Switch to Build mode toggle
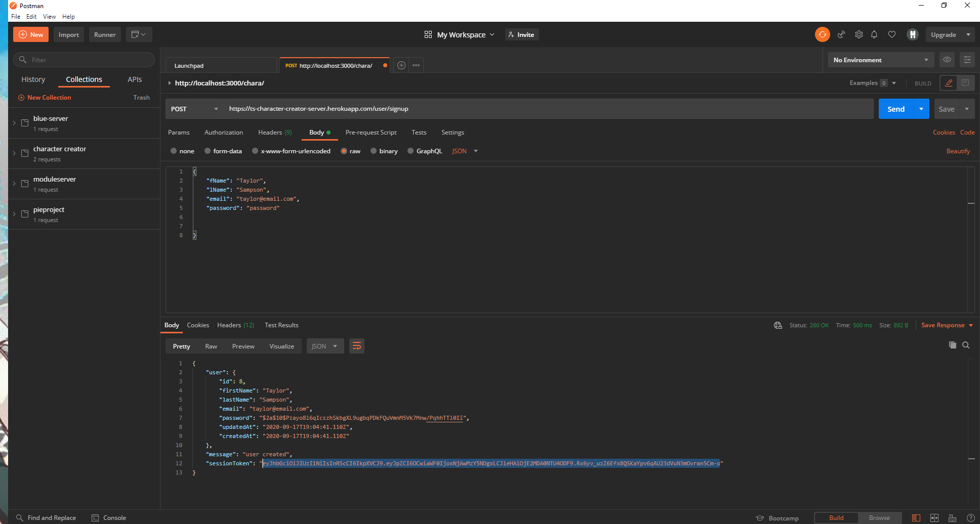 (x=836, y=517)
